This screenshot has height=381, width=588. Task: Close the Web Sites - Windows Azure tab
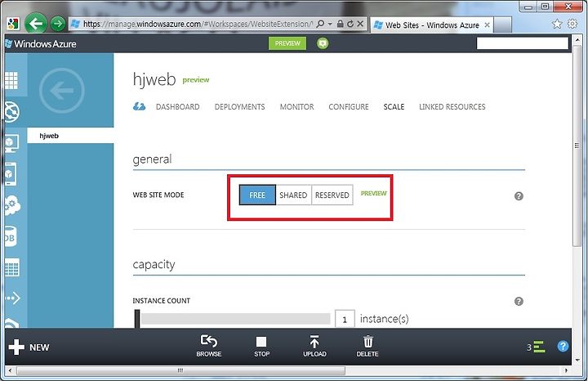click(487, 25)
